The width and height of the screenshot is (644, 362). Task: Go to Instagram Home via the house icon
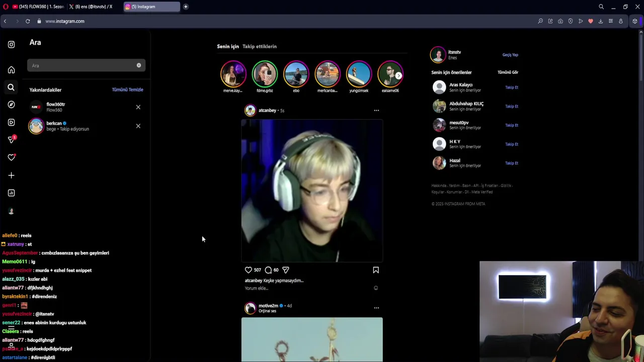click(x=11, y=70)
